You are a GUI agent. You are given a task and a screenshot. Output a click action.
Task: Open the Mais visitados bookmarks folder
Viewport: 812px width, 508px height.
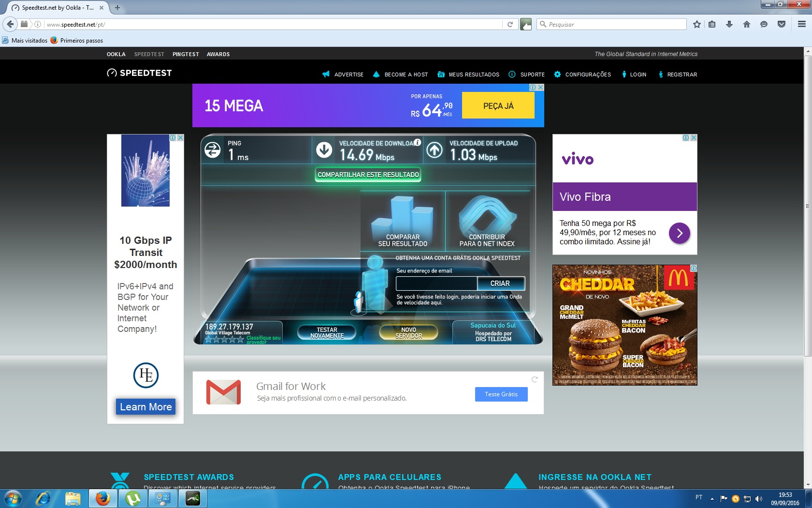coord(25,41)
